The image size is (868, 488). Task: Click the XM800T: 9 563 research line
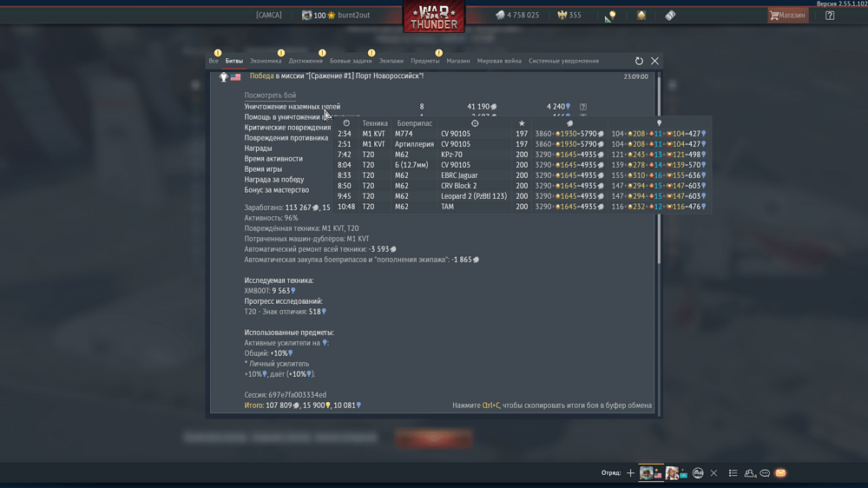coord(270,291)
